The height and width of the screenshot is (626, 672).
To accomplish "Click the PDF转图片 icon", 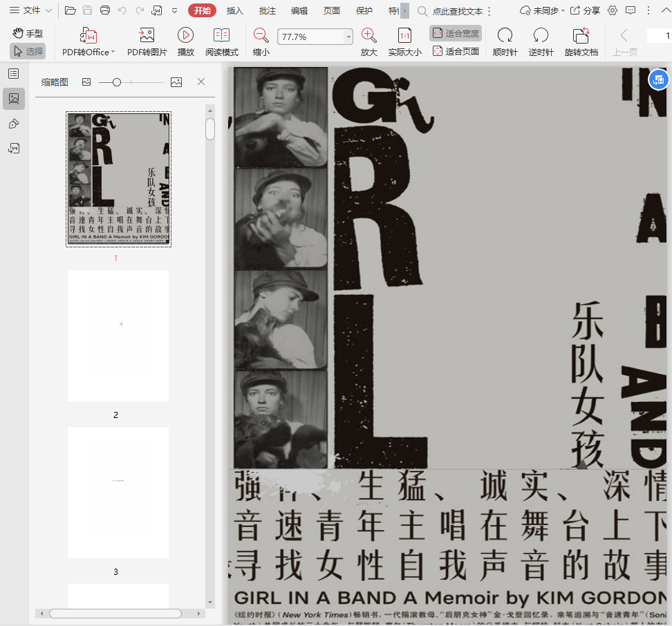I will [147, 35].
